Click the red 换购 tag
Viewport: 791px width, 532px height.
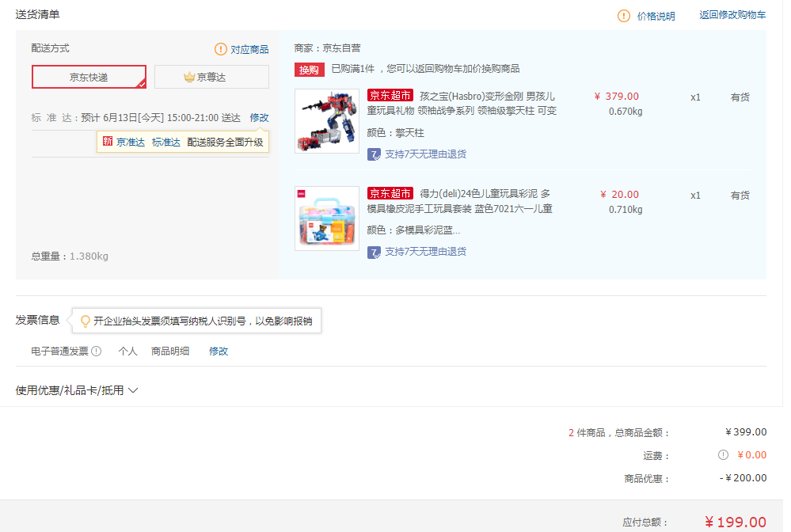tap(310, 70)
